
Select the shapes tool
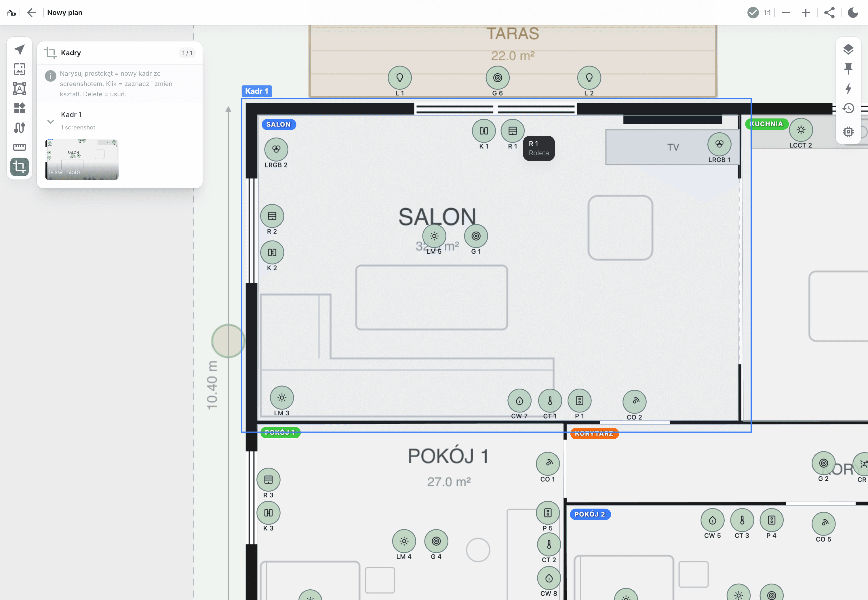coord(20,108)
